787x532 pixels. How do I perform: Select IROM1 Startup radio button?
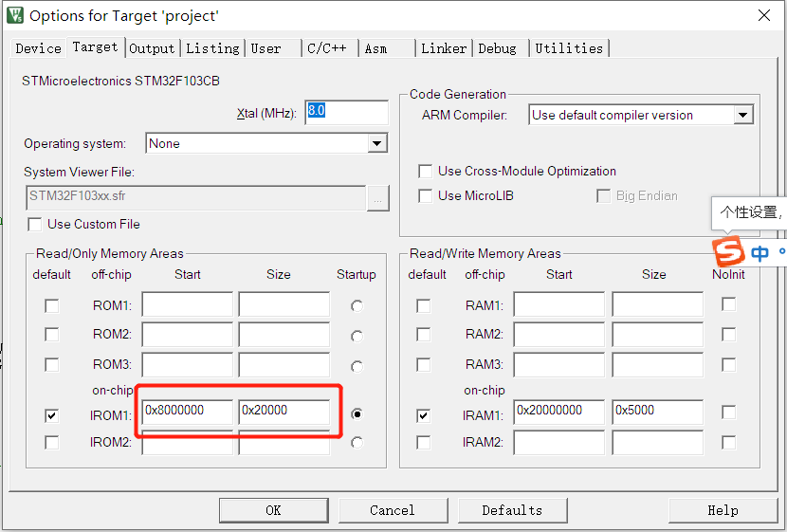[x=357, y=414]
